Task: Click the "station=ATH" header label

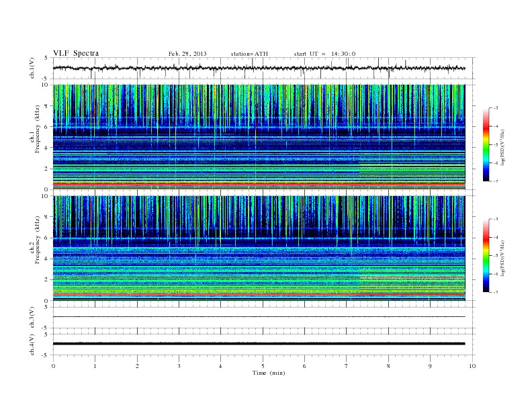Action: click(249, 54)
